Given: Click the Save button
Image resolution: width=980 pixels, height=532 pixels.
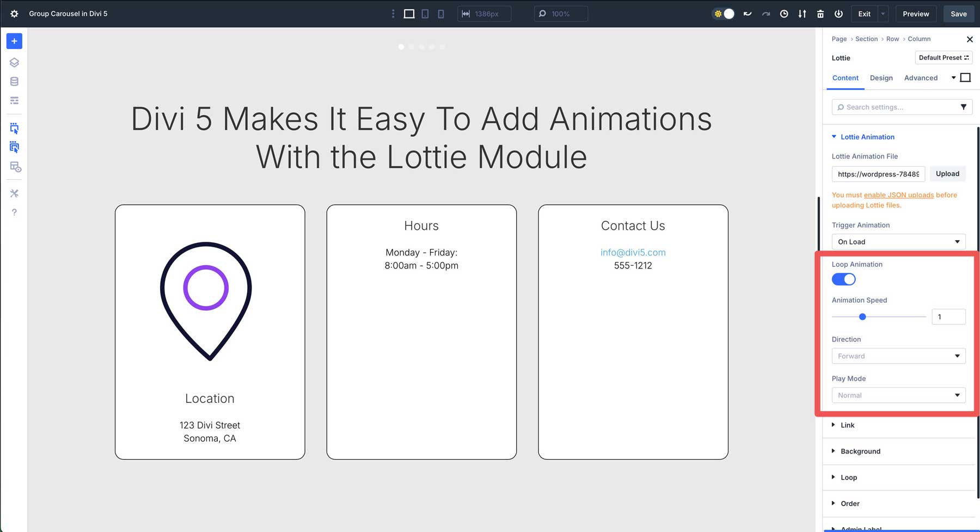Looking at the screenshot, I should [x=958, y=14].
